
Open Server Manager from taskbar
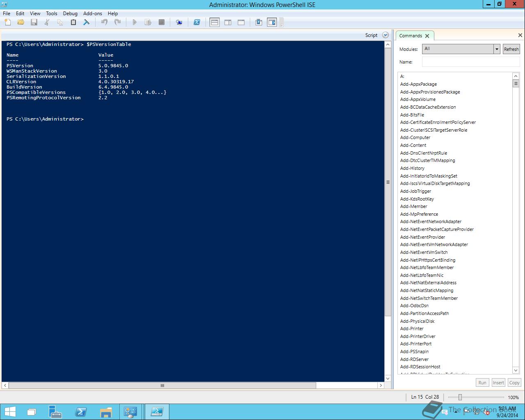click(x=55, y=412)
